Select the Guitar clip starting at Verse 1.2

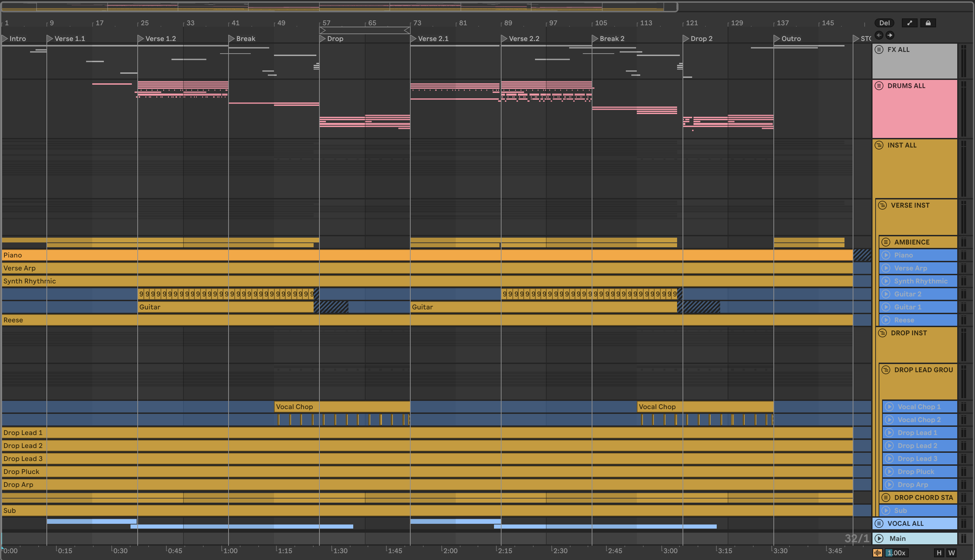225,307
